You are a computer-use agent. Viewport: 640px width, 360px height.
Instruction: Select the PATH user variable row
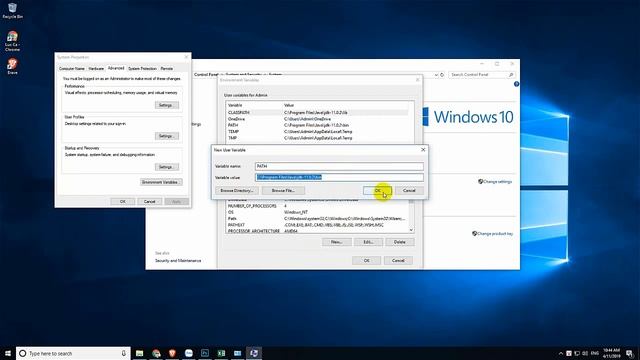pyautogui.click(x=317, y=125)
